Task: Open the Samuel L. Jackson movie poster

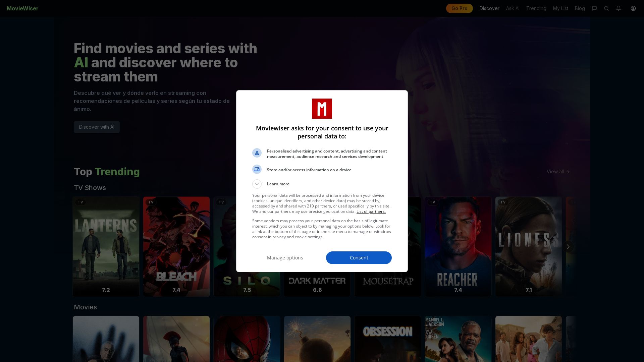Action: point(458,339)
